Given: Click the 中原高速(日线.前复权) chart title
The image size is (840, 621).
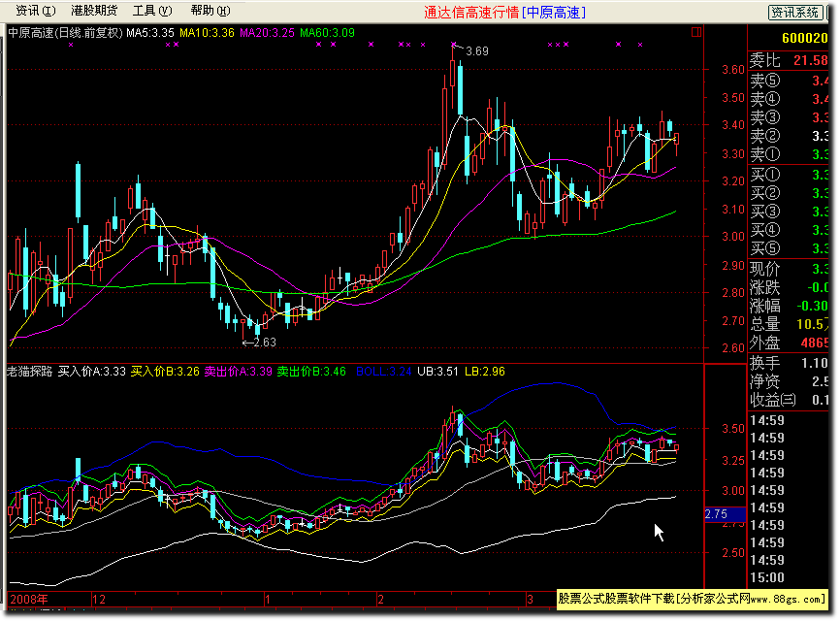Looking at the screenshot, I should (65, 33).
